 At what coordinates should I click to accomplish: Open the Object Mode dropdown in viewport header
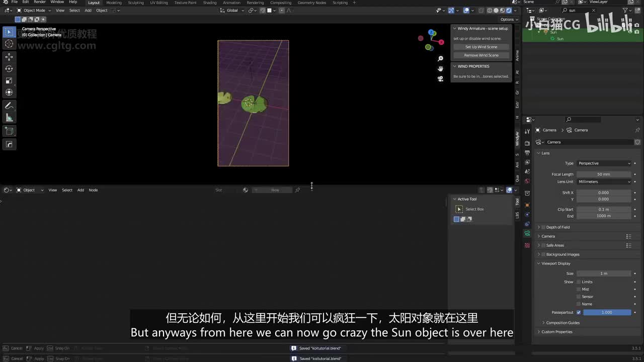(x=34, y=10)
